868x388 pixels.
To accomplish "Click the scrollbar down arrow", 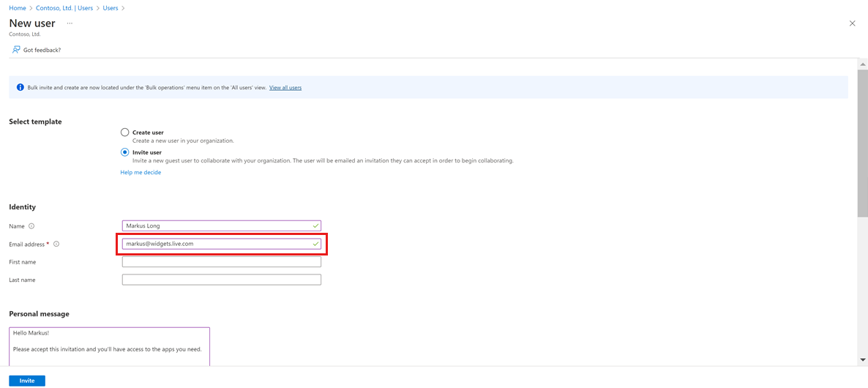I will point(862,359).
